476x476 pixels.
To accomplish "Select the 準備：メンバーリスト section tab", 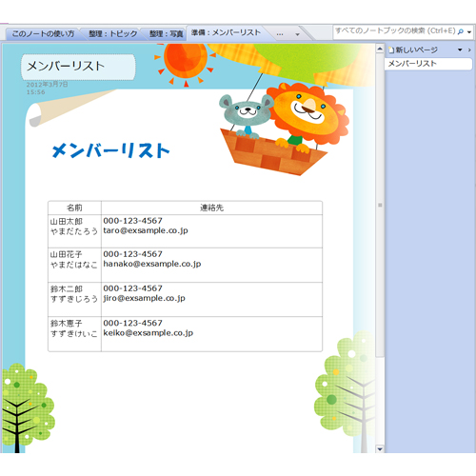I will click(226, 32).
